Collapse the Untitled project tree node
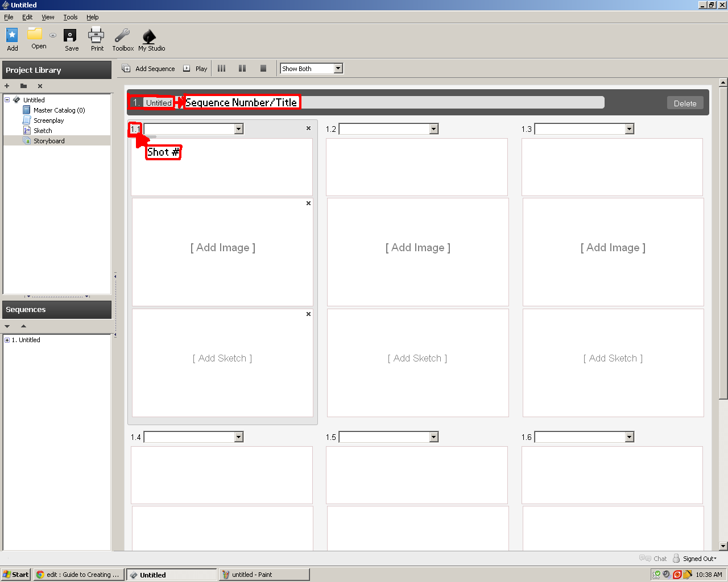 (x=7, y=99)
